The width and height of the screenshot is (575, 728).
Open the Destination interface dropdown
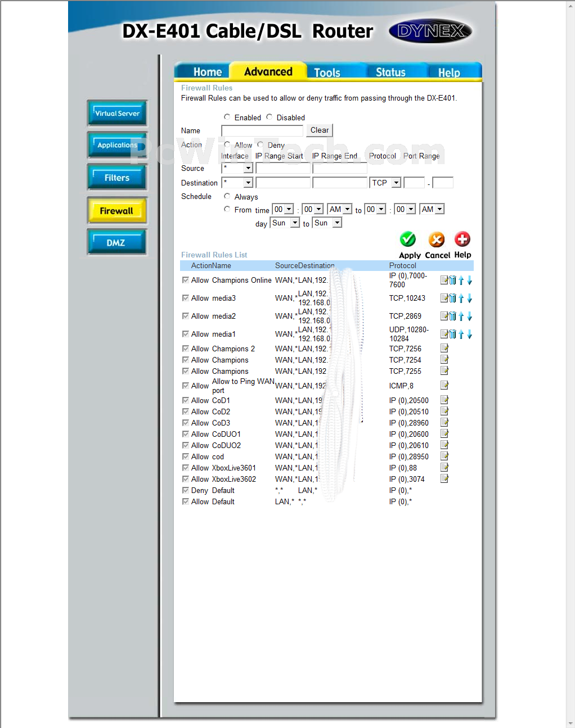coord(237,183)
